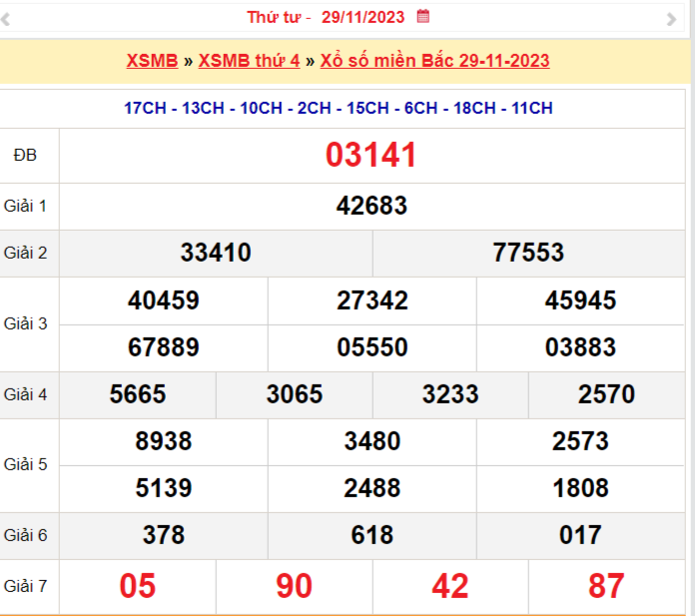Viewport: 695px width, 616px height.
Task: Click the red Giải 7 number 05
Action: coord(138,586)
